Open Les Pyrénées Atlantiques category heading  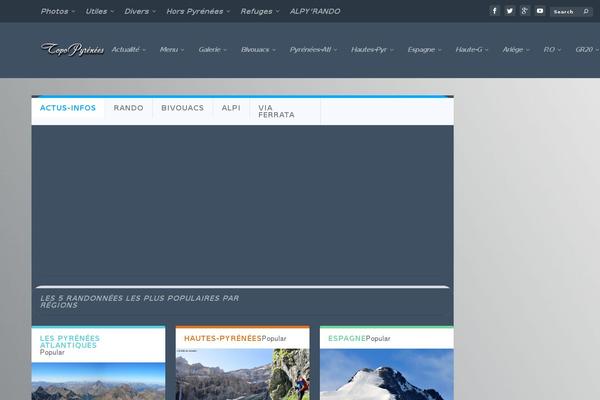tap(70, 341)
